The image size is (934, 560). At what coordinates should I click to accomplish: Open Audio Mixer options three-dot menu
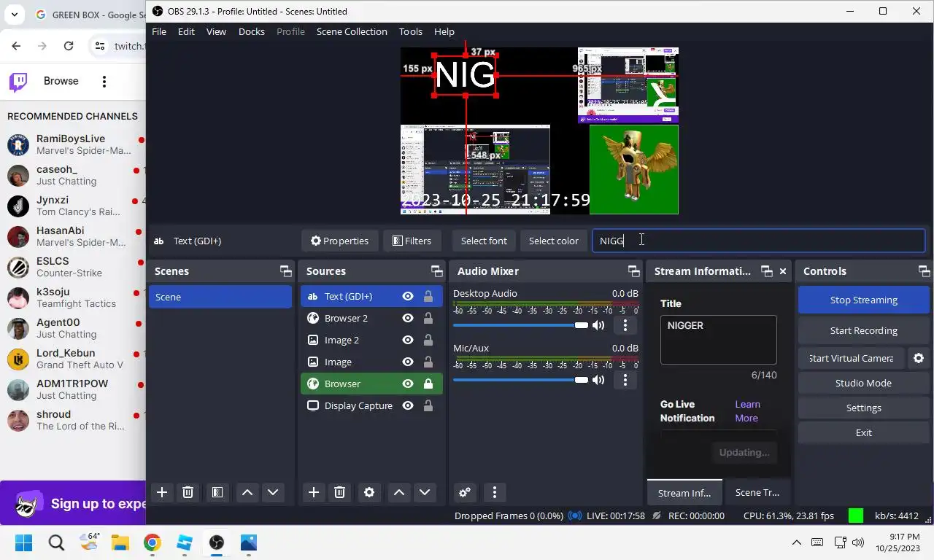point(495,492)
